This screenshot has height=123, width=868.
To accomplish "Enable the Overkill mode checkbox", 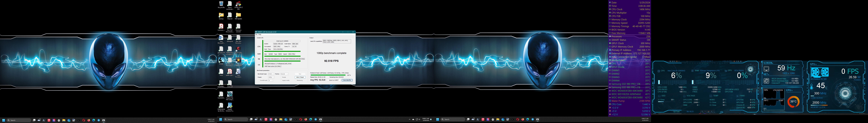I will coord(259,80).
